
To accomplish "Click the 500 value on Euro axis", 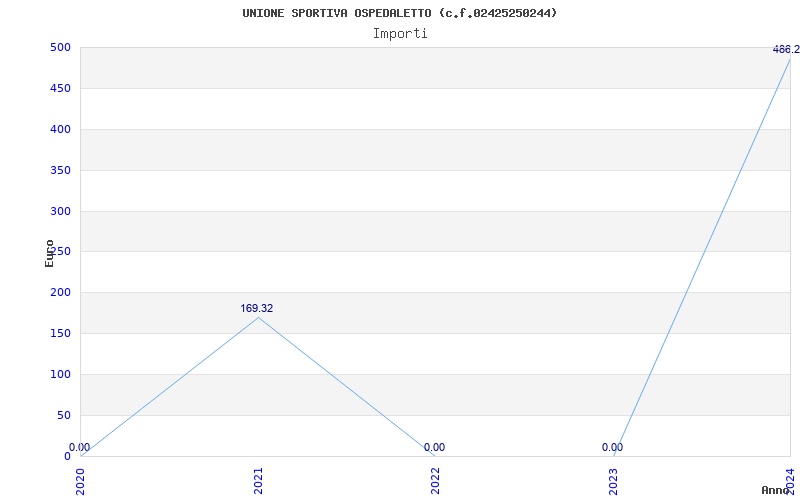I will click(x=60, y=47).
